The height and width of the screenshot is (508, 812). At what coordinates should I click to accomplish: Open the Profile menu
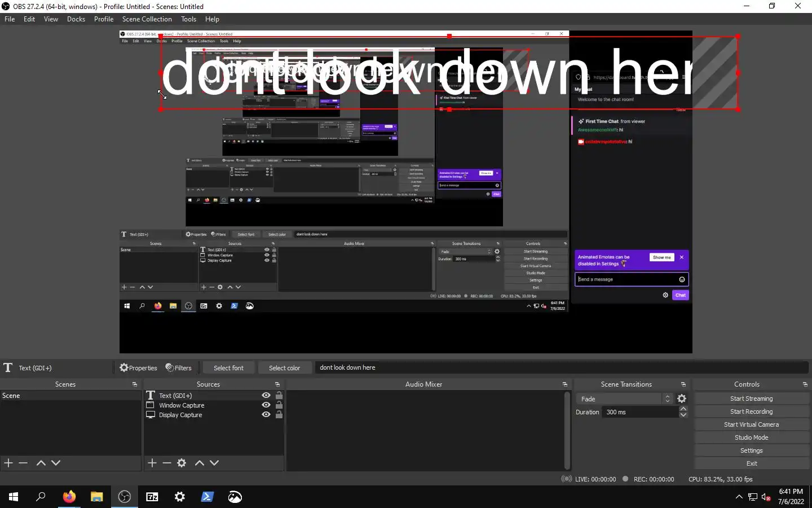pos(104,19)
